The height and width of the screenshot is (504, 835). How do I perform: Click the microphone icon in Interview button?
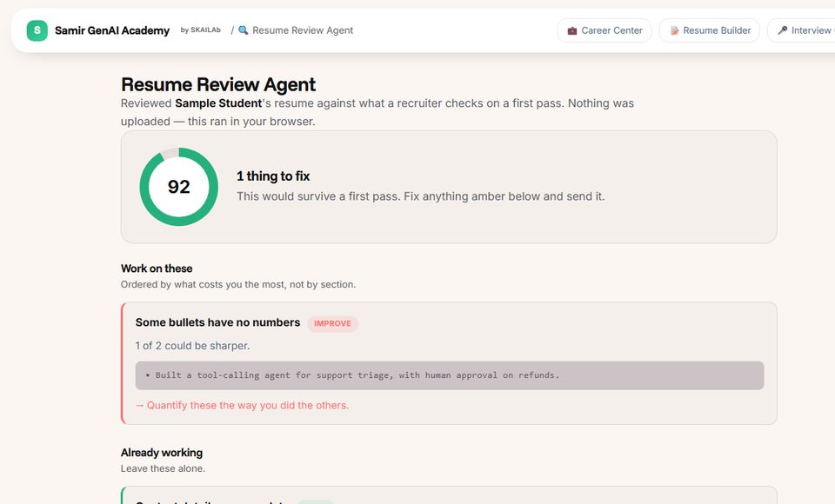[782, 30]
